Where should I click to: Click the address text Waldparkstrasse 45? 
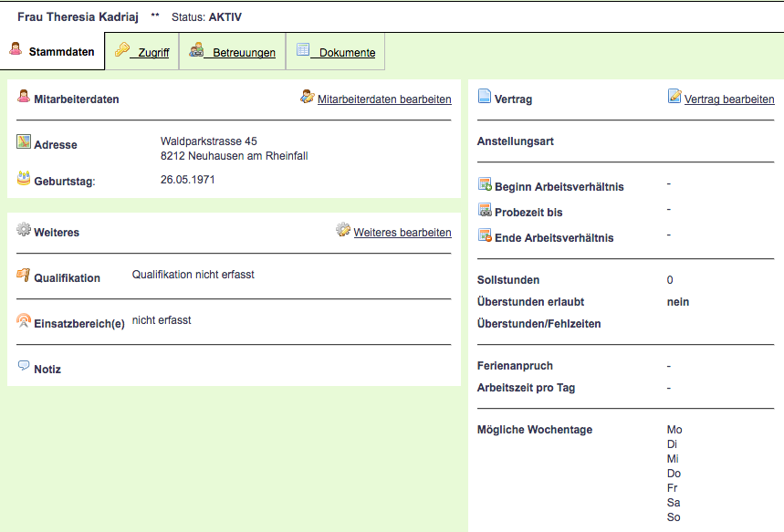pyautogui.click(x=208, y=141)
